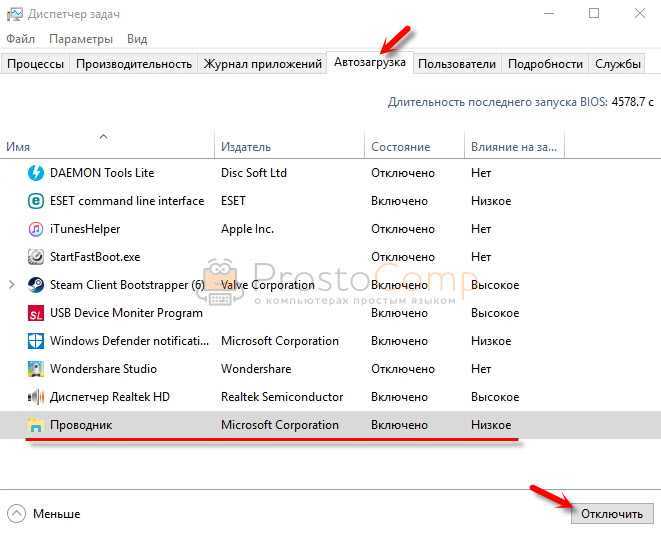Click Высокое impact in the Steam row
The image size is (661, 536).
pyautogui.click(x=495, y=285)
